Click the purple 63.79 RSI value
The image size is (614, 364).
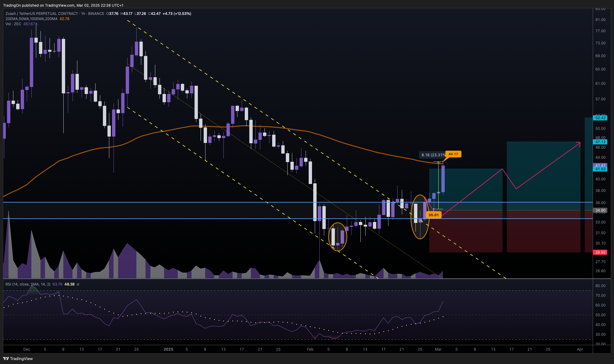pos(57,284)
